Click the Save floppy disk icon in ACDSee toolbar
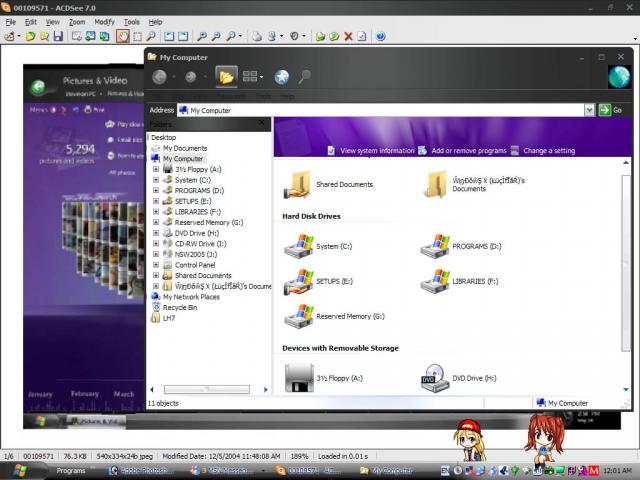Image resolution: width=640 pixels, height=480 pixels. (x=58, y=36)
